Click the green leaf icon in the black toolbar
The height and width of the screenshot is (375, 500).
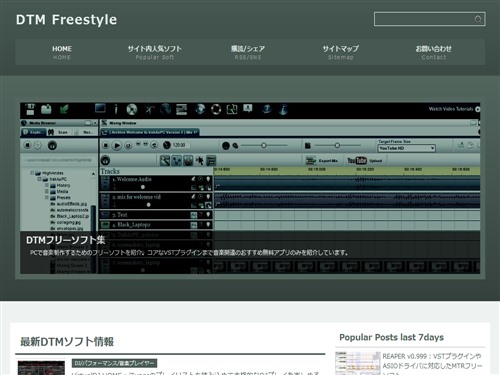64,109
